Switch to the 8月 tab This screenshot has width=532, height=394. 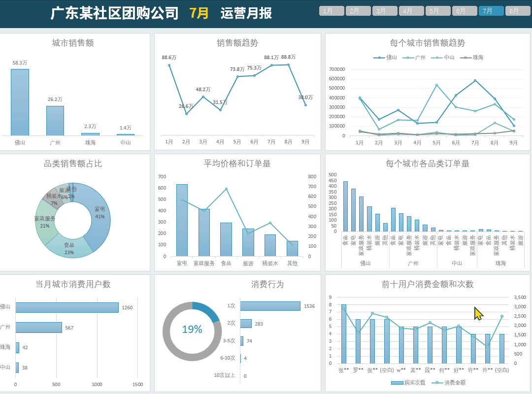[x=517, y=10]
